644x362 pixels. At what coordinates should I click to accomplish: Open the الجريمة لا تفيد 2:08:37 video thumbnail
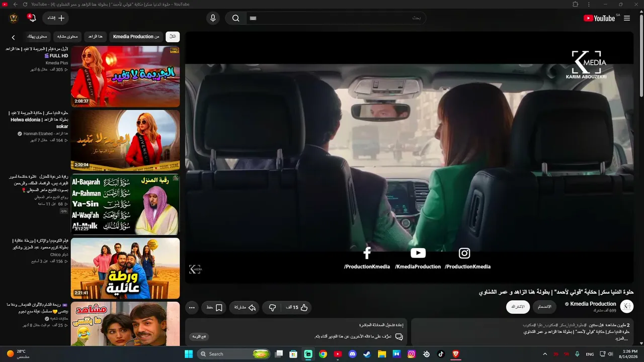[x=125, y=76]
